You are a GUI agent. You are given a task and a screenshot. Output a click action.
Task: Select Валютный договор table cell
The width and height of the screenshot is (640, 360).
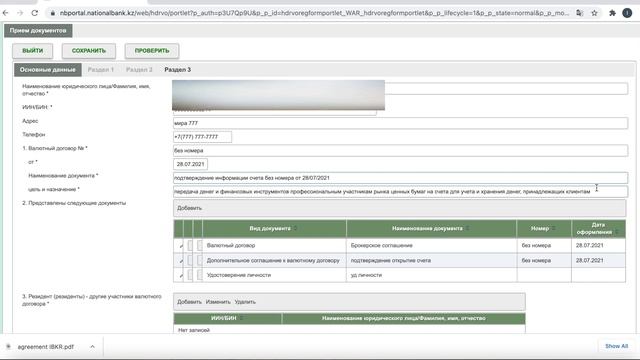[274, 245]
